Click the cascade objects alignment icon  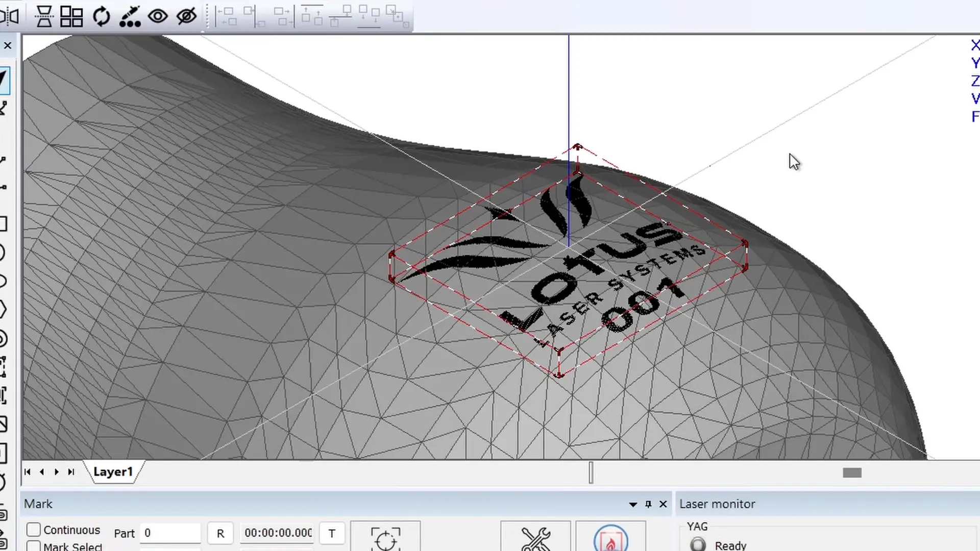tap(397, 16)
